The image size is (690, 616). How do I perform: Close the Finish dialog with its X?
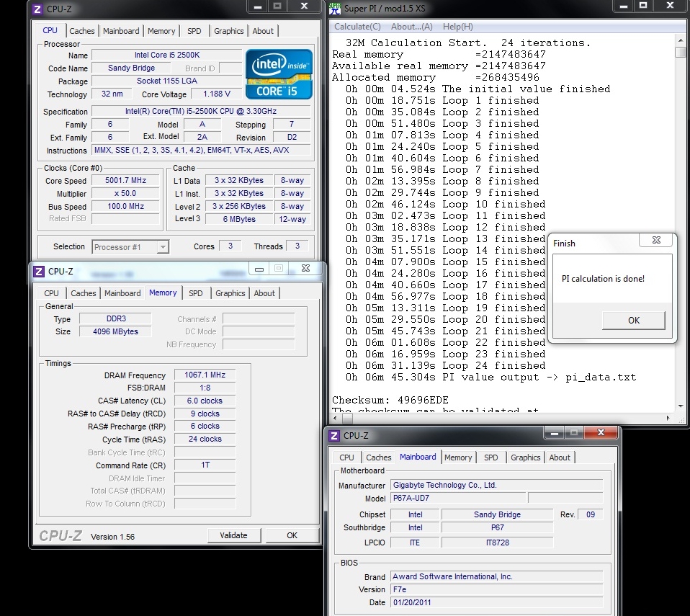tap(656, 240)
